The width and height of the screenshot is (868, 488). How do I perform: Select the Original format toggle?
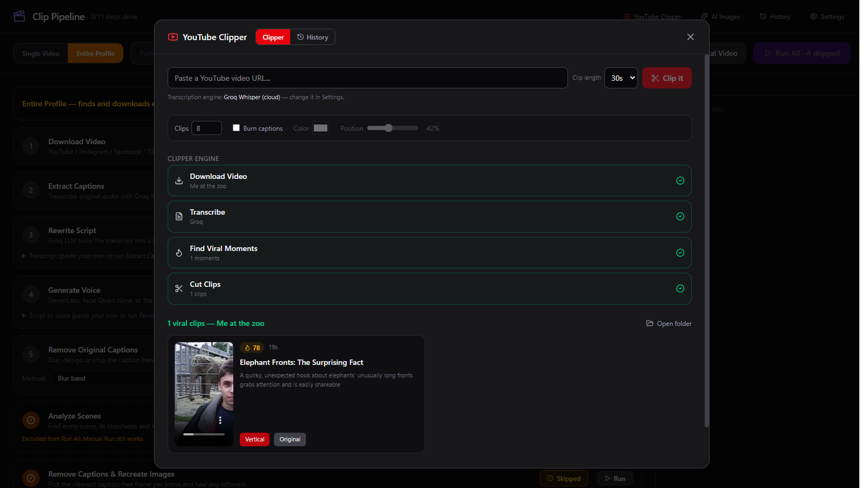tap(290, 439)
